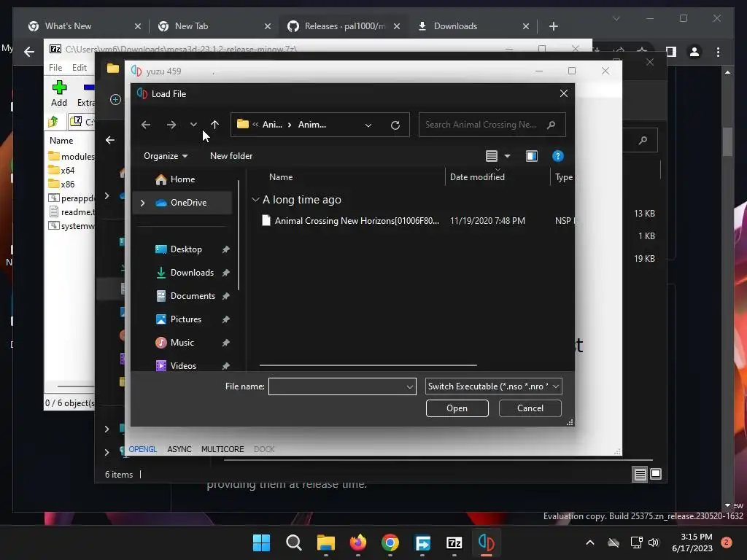Viewport: 747px width, 560px height.
Task: Open Music quick access folder
Action: click(175, 343)
